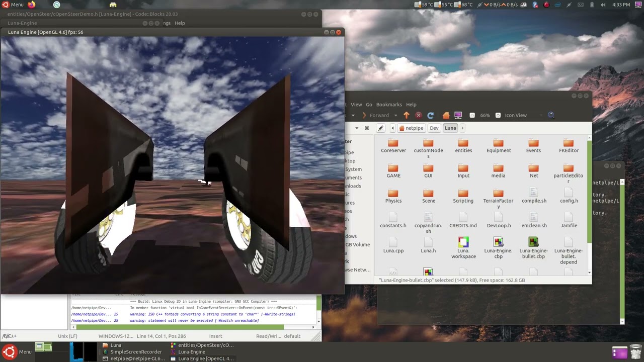Click the Wswitch-unreachable warning line
The image size is (644, 362).
pyautogui.click(x=194, y=320)
